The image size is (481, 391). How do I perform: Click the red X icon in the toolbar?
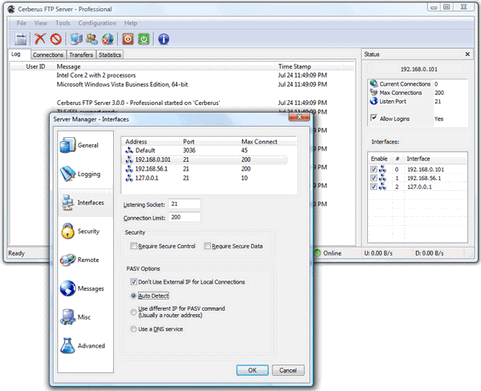point(40,39)
